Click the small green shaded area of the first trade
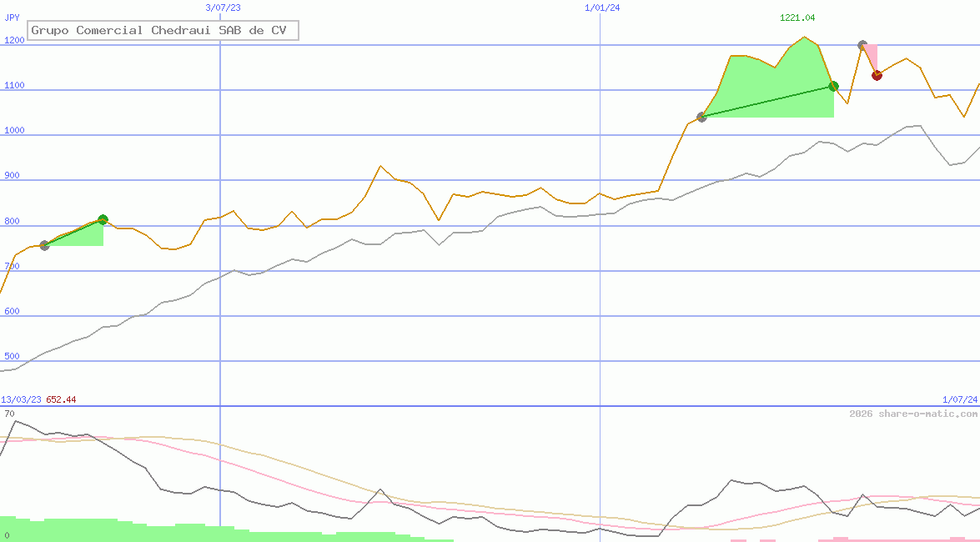The image size is (980, 542). tap(88, 237)
